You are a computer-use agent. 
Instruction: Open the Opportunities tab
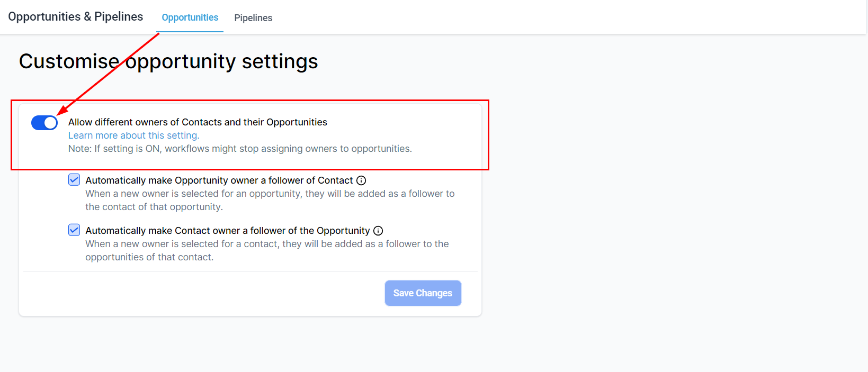[190, 17]
